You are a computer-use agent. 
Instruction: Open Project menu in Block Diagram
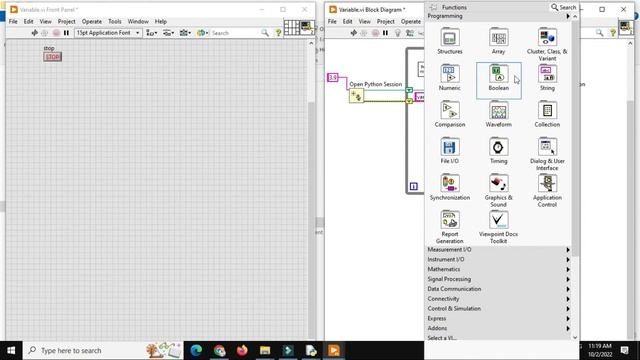(386, 21)
